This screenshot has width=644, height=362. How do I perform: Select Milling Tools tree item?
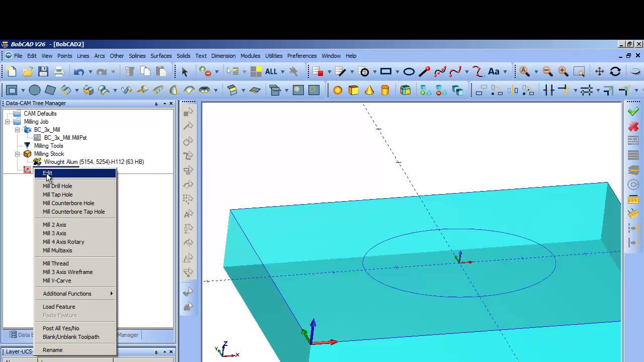(49, 146)
